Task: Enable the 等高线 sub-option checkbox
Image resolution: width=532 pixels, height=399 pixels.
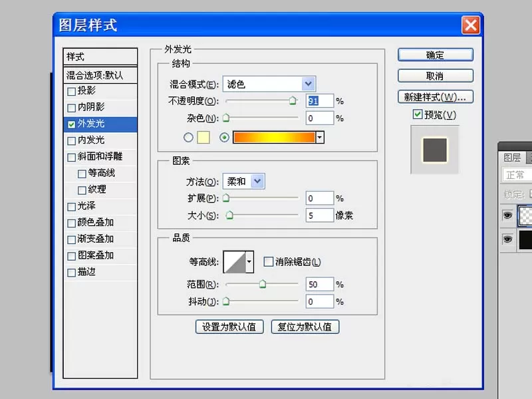Action: point(82,174)
